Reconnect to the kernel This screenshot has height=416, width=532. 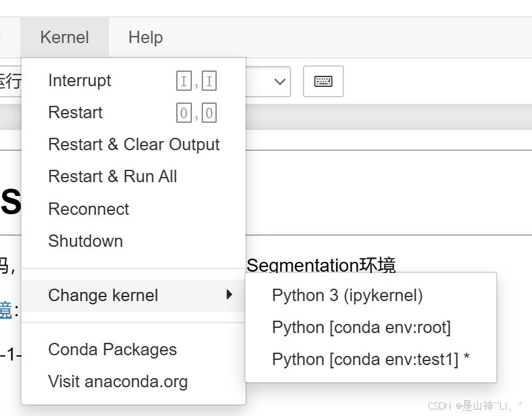[88, 209]
